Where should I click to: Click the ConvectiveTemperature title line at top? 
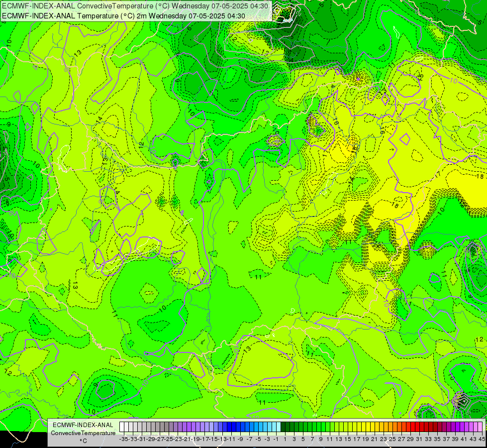(x=136, y=6)
